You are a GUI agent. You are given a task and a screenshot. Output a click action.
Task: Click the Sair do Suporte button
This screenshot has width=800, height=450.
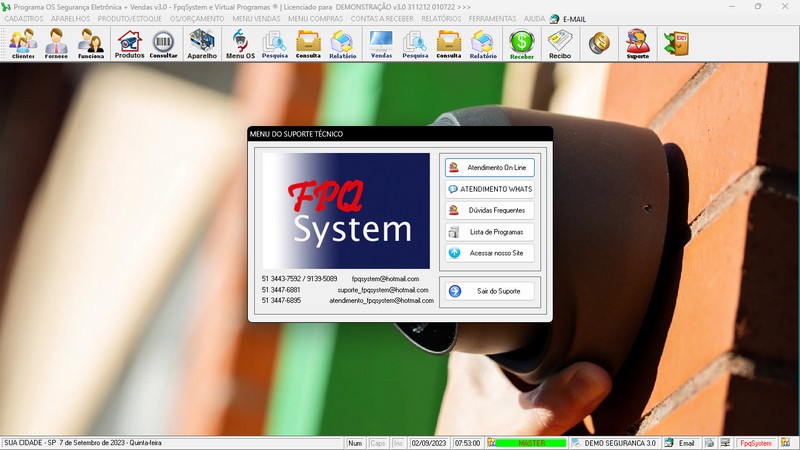[490, 291]
